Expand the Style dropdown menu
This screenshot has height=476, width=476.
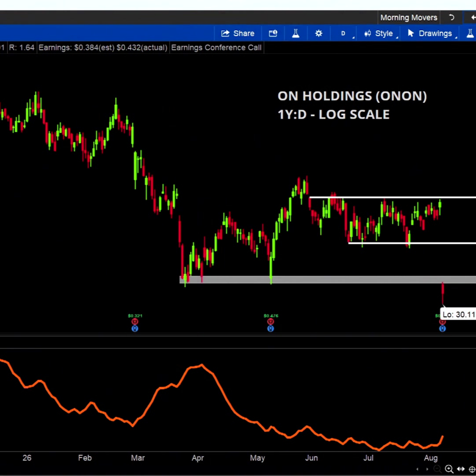coord(397,37)
